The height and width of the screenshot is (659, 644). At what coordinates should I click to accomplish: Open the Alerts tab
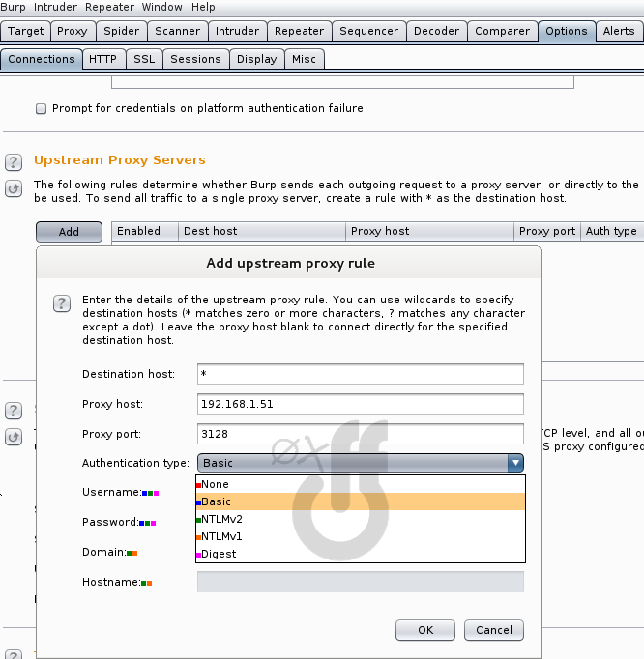tap(619, 31)
